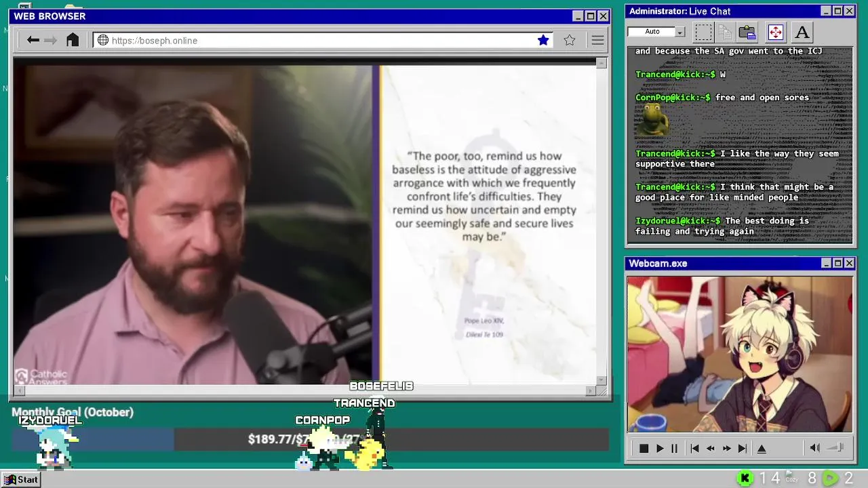This screenshot has height=488, width=868.
Task: Click the yellow Pikachu-like pixel avatar
Action: point(366,454)
